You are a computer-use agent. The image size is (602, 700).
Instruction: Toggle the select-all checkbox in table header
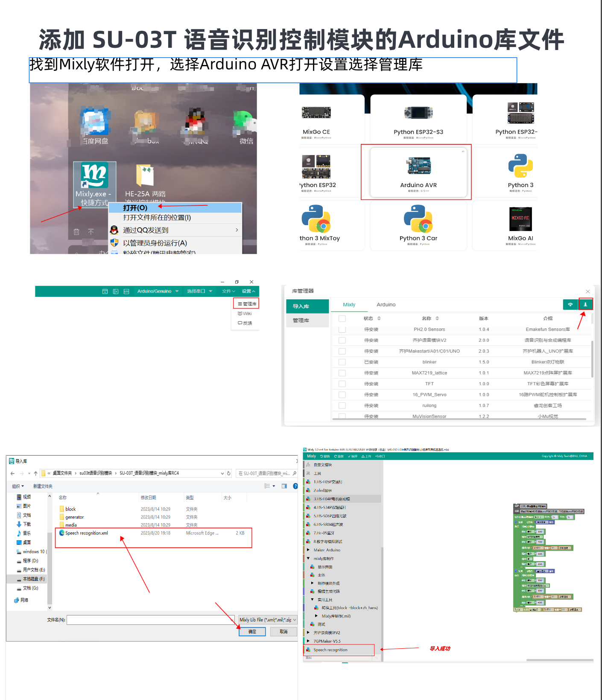tap(342, 319)
